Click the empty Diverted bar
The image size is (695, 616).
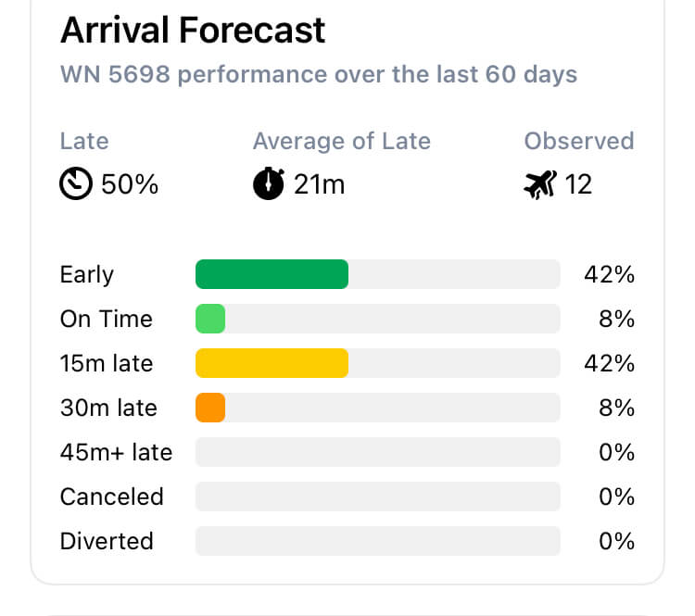378,541
